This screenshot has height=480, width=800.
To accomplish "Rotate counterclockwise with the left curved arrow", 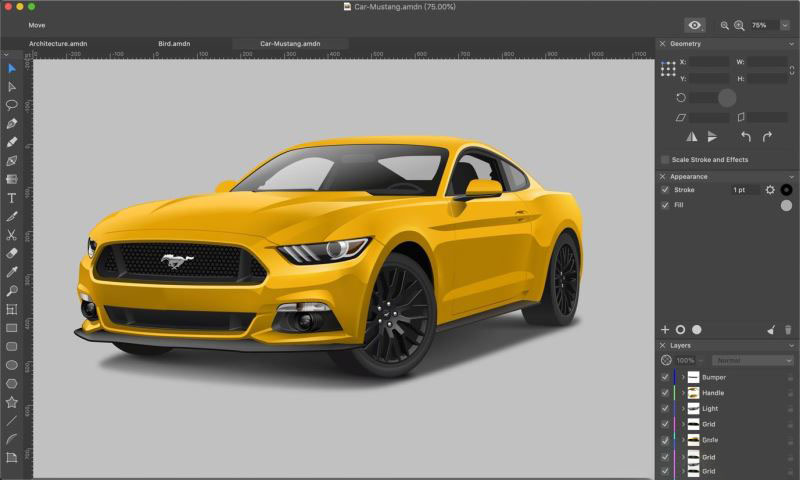I will (x=746, y=137).
